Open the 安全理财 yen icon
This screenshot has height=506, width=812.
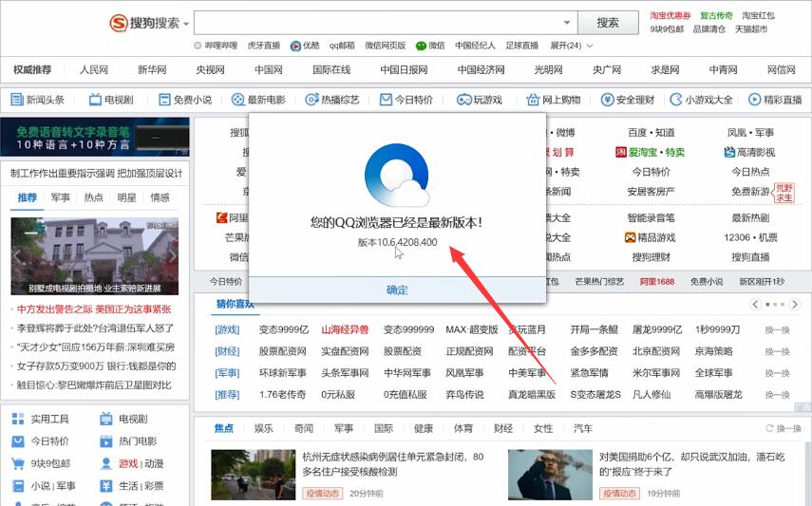[607, 100]
